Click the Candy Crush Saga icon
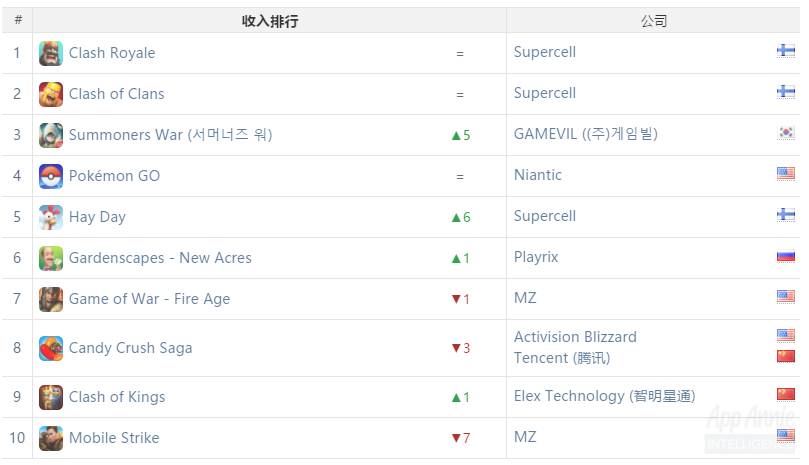The width and height of the screenshot is (809, 465). coord(51,348)
